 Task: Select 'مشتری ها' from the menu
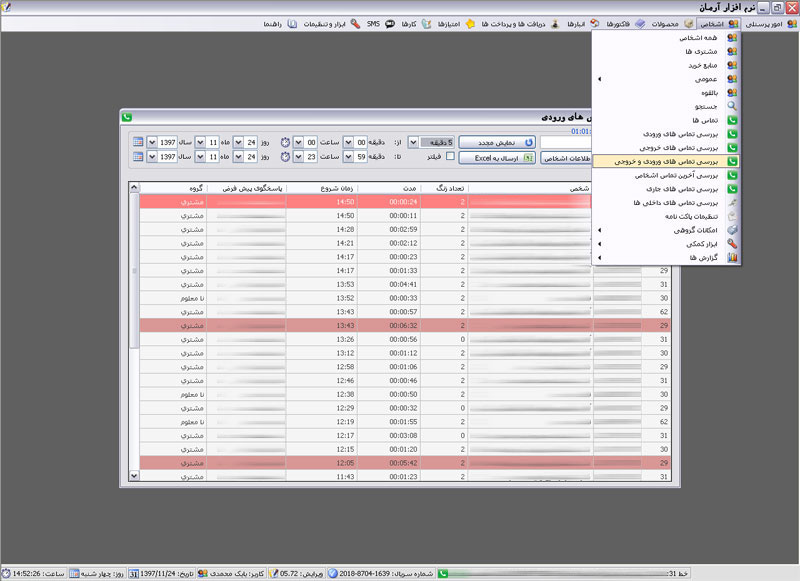pos(666,51)
